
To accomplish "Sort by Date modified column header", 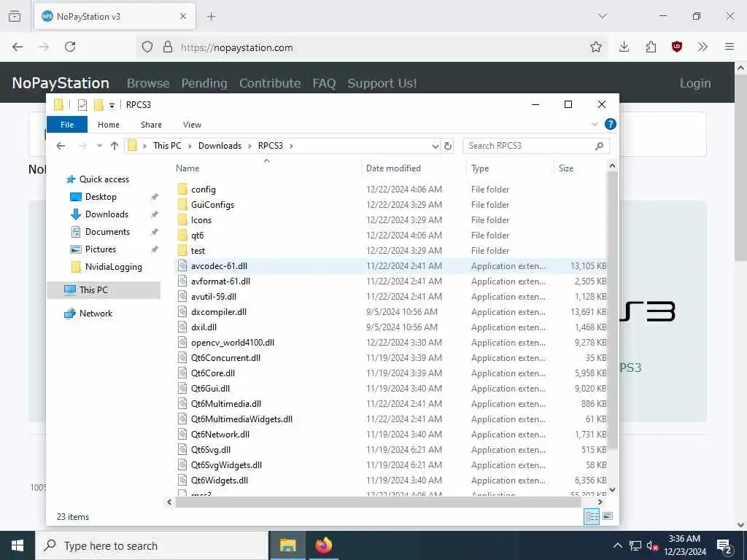I will (x=414, y=168).
